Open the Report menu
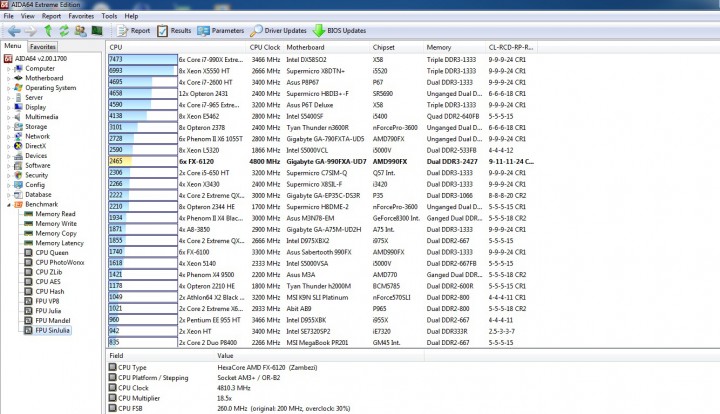The image size is (720, 414). coord(51,16)
